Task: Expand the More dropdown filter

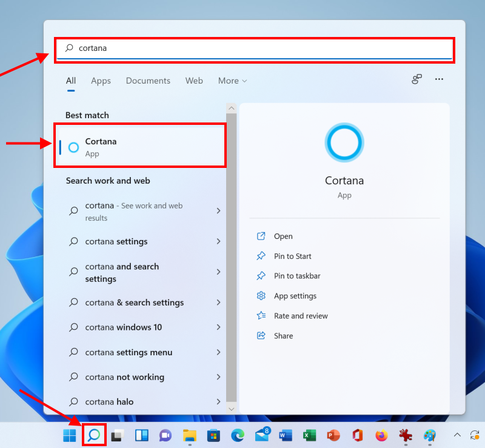Action: coord(233,81)
